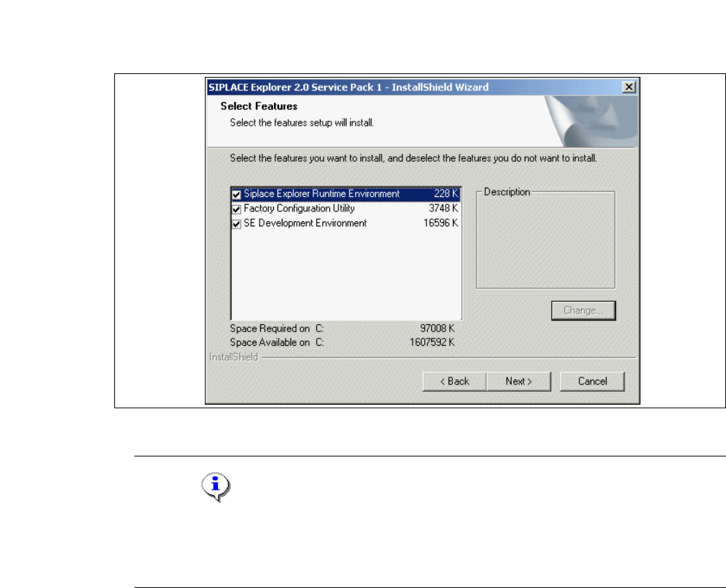Image resolution: width=726 pixels, height=588 pixels.
Task: Close the wizard with the X button
Action: point(629,87)
